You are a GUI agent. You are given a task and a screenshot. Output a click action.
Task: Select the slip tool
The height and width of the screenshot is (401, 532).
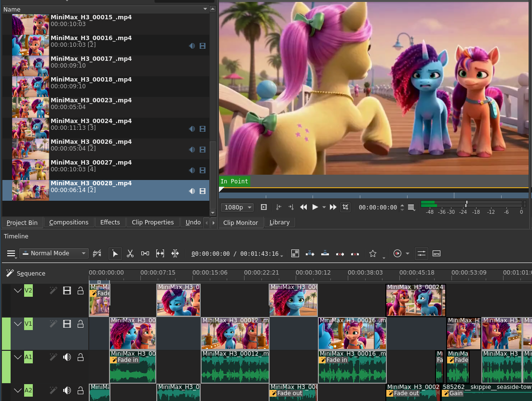(160, 254)
